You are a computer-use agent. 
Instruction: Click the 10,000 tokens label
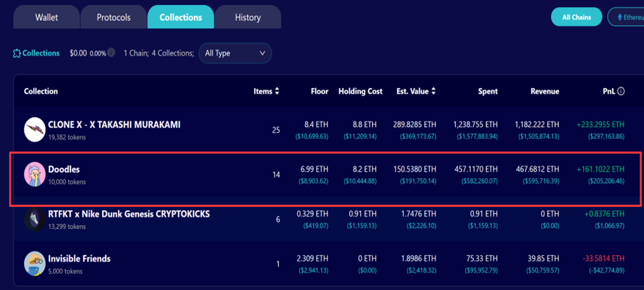67,182
